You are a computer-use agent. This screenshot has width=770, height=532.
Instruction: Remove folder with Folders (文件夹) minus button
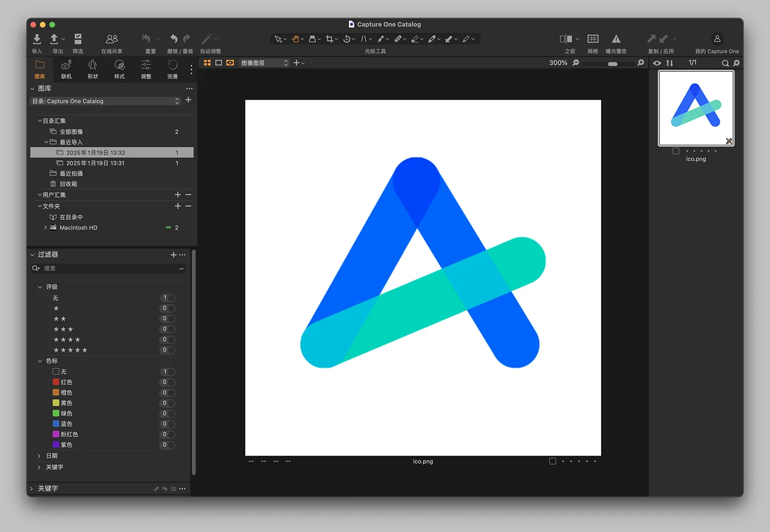[188, 206]
